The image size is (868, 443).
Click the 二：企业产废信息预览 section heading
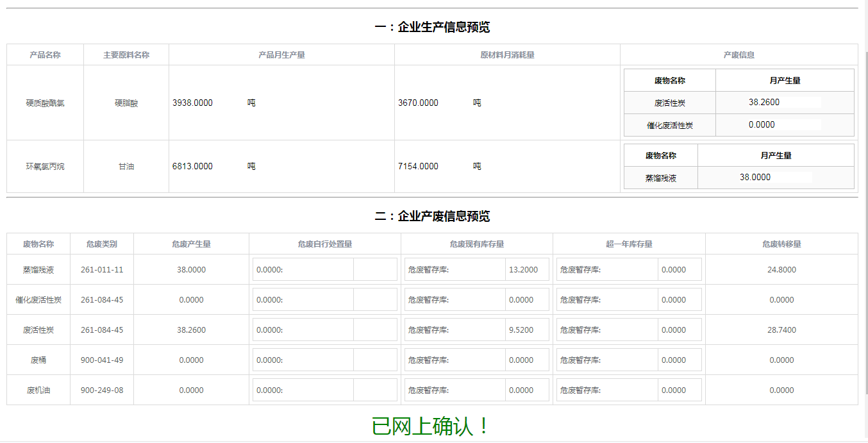click(432, 216)
